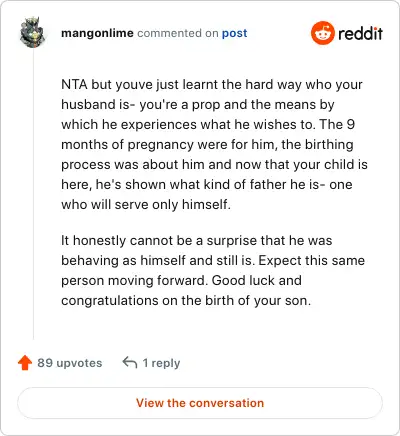Screen dimensions: 400x436
Task: Click the line "who will serve only himself."
Action: click(x=146, y=204)
